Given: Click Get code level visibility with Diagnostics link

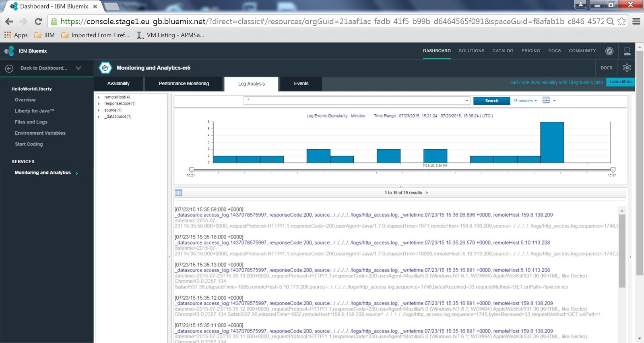Looking at the screenshot, I should [x=557, y=82].
